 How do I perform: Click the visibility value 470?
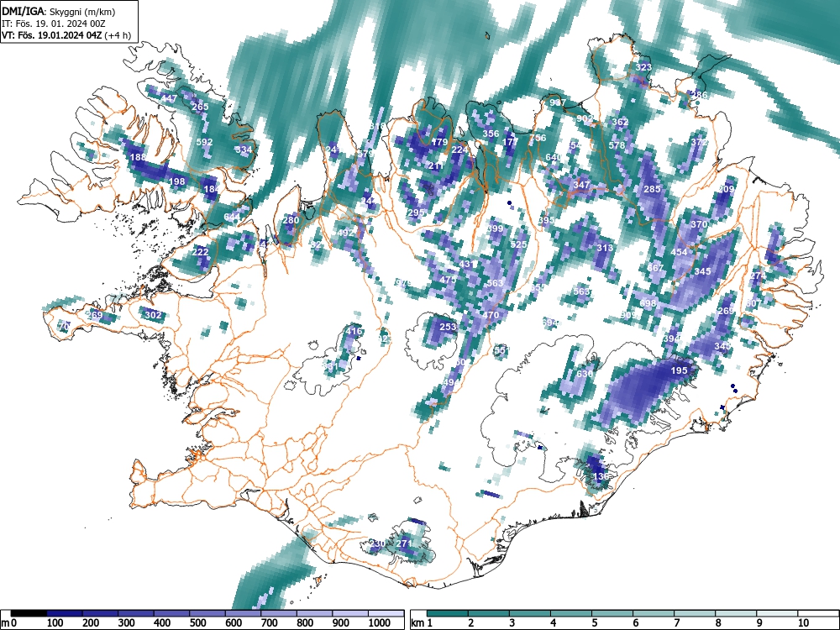491,316
